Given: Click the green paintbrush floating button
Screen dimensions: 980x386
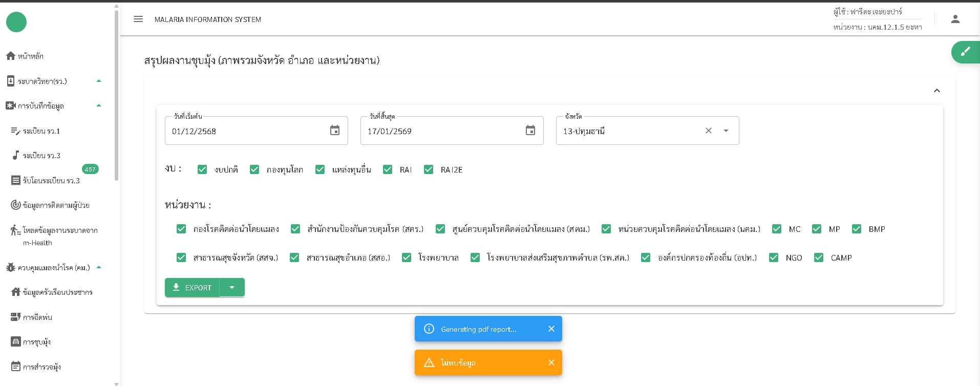Looking at the screenshot, I should (965, 52).
